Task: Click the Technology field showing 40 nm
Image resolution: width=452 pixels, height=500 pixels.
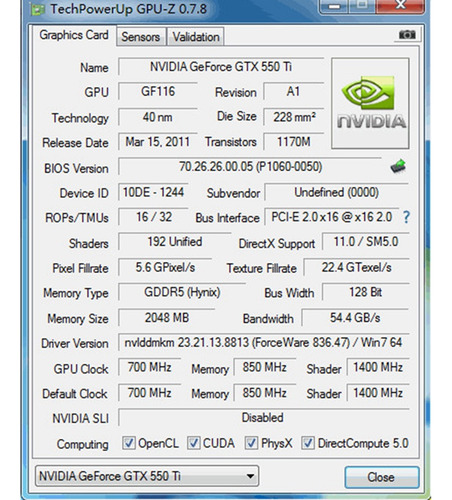Action: click(x=158, y=117)
